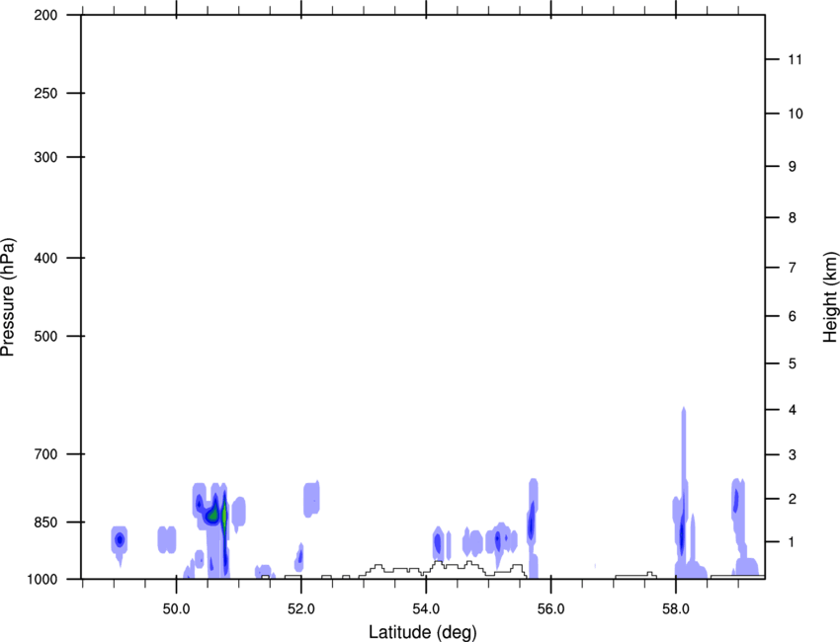This screenshot has width=840, height=642.
Task: Click the 9 km height label
Action: pos(793,167)
